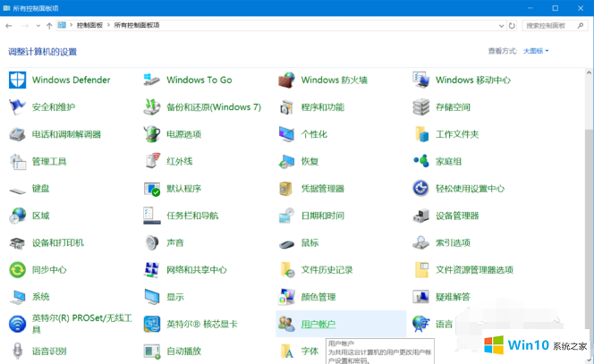The height and width of the screenshot is (364, 594).
Task: Open the 文件历史记录 link
Action: click(327, 270)
